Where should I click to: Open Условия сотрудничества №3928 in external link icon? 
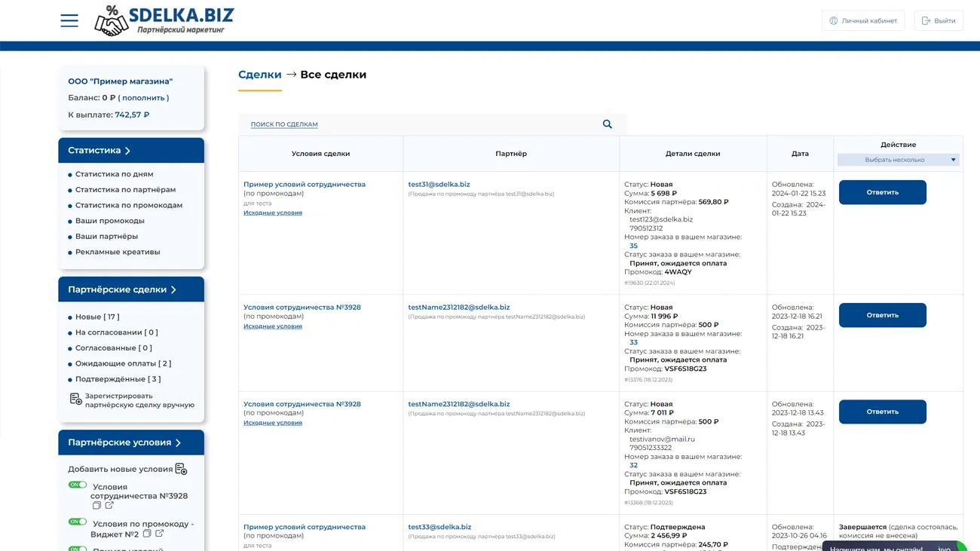coord(109,506)
